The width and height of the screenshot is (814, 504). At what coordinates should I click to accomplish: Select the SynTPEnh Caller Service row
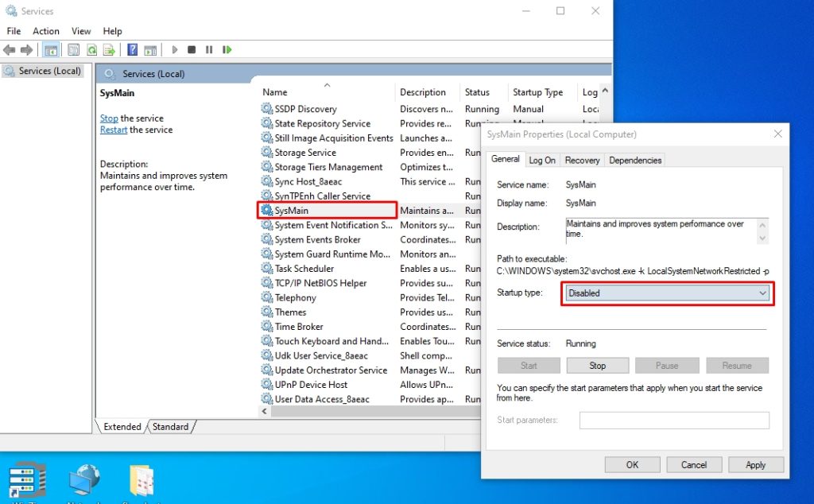[x=322, y=196]
